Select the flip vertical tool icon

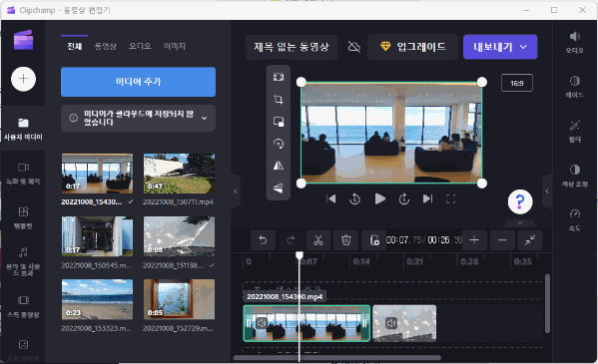tap(279, 187)
